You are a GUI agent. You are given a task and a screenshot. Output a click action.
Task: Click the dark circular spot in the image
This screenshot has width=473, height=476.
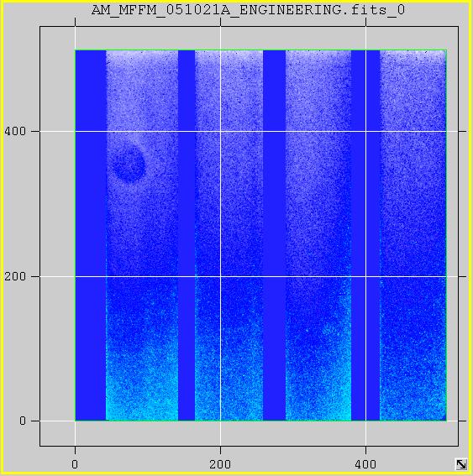tap(129, 165)
